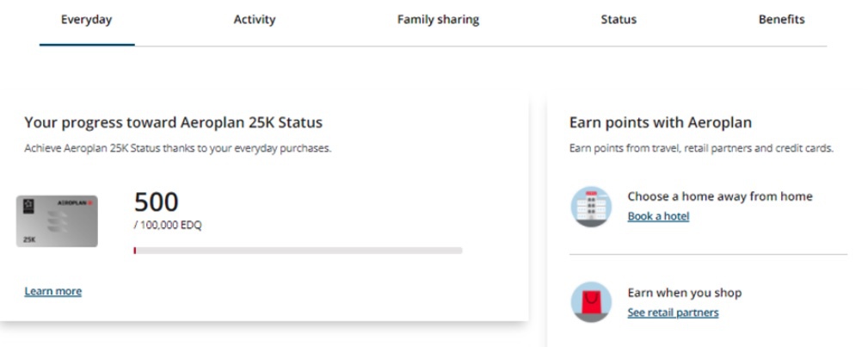The height and width of the screenshot is (347, 868).
Task: Click the Achieve Aeroplan 25K Status description
Action: pos(177,148)
